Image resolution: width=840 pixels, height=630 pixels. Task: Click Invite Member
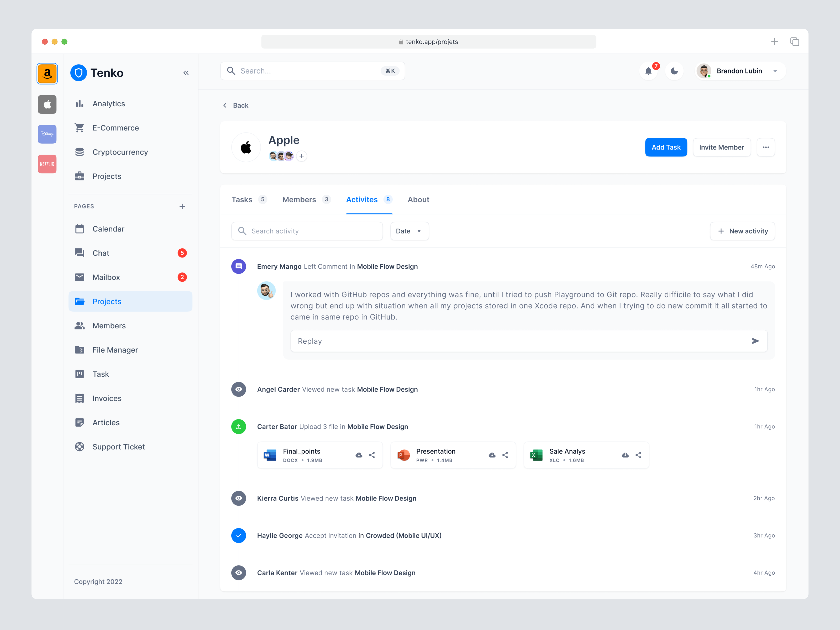[722, 147]
